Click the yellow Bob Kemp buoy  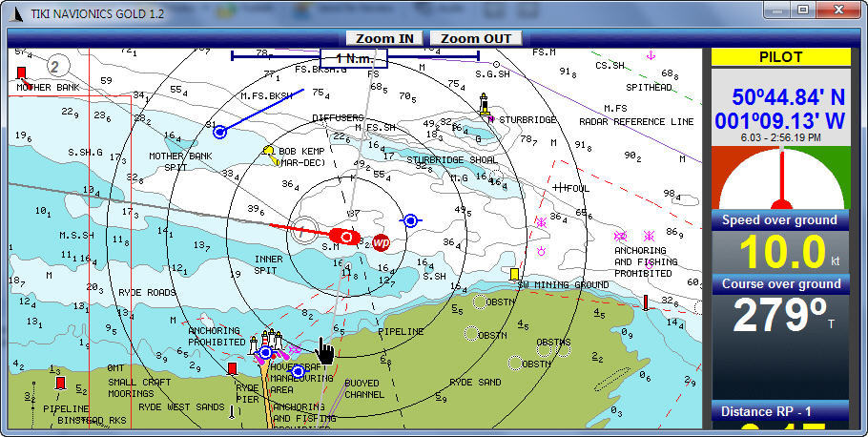click(270, 151)
